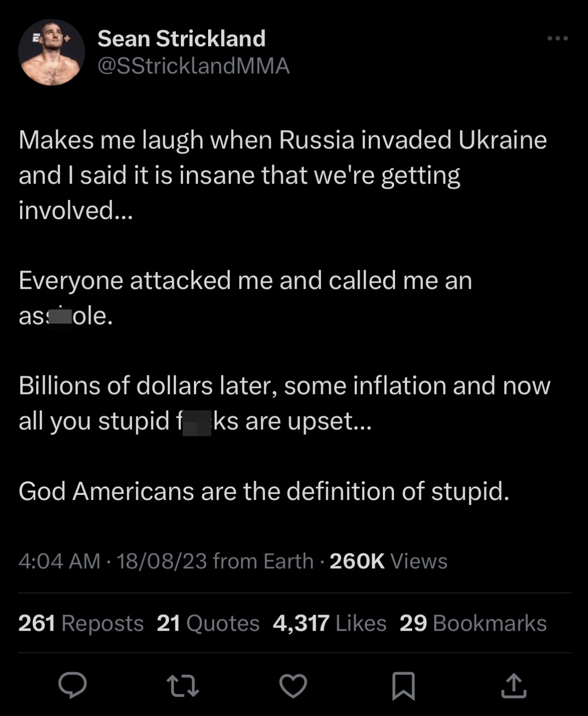Viewport: 588px width, 716px height.
Task: Open the 260K Views analytics
Action: pyautogui.click(x=388, y=561)
